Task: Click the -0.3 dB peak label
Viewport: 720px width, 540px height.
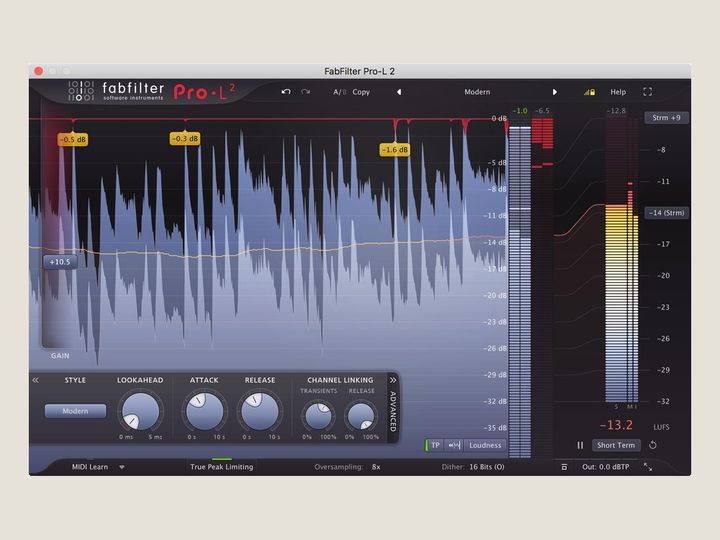Action: tap(185, 138)
